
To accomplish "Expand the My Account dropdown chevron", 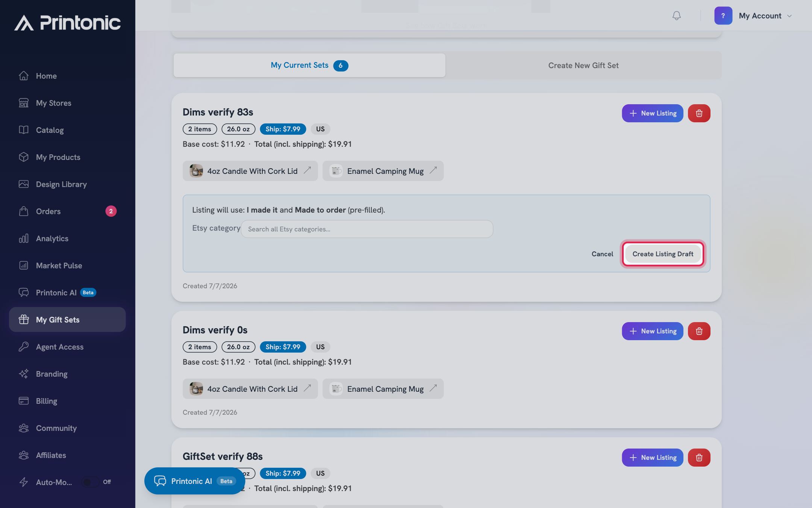I will [789, 16].
